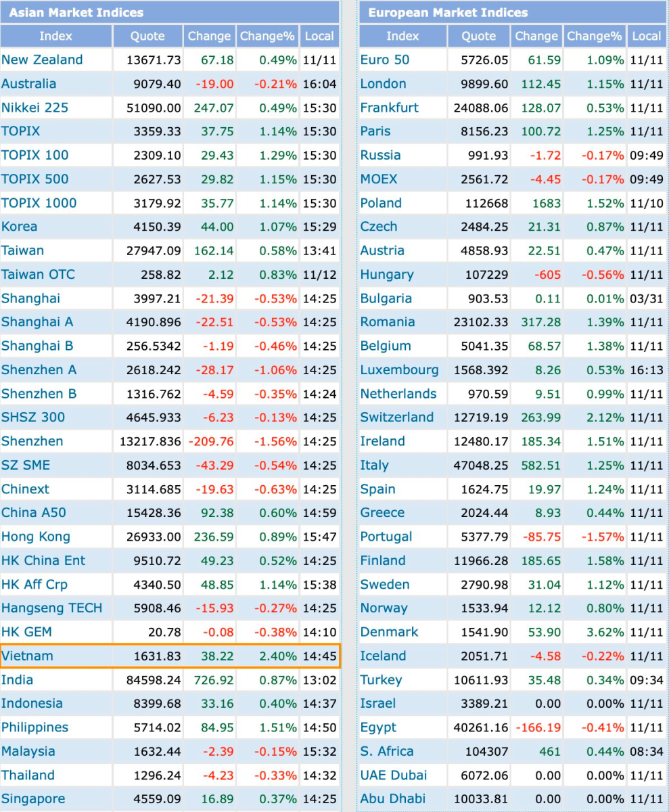
Task: Select the Vietnam index row link
Action: click(x=27, y=656)
